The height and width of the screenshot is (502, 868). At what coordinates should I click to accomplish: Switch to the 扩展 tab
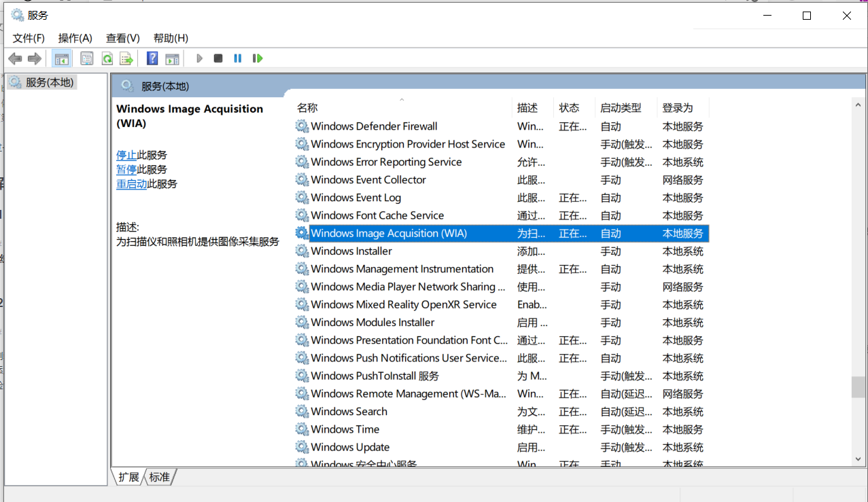pos(128,478)
